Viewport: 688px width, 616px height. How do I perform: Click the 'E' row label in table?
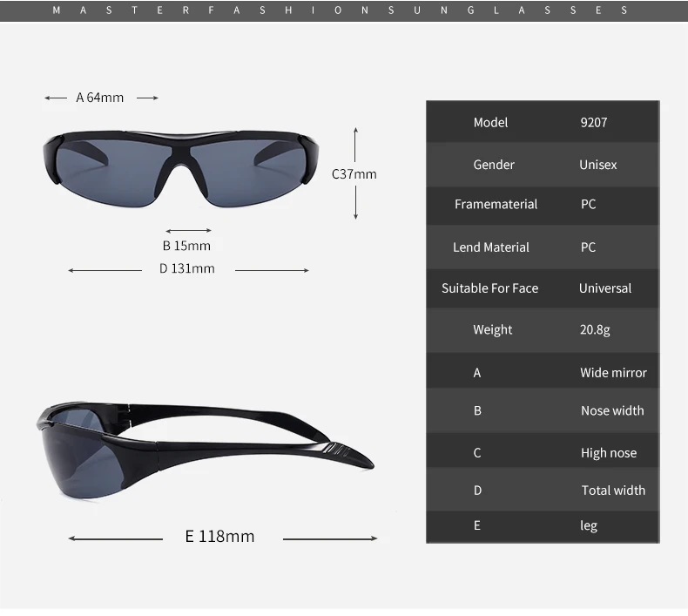pyautogui.click(x=477, y=525)
